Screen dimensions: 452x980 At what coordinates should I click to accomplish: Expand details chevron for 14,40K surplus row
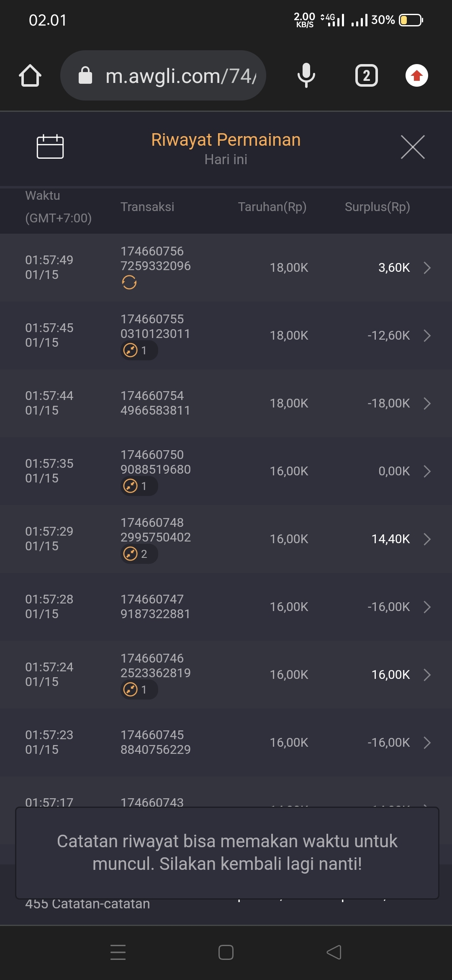point(427,539)
